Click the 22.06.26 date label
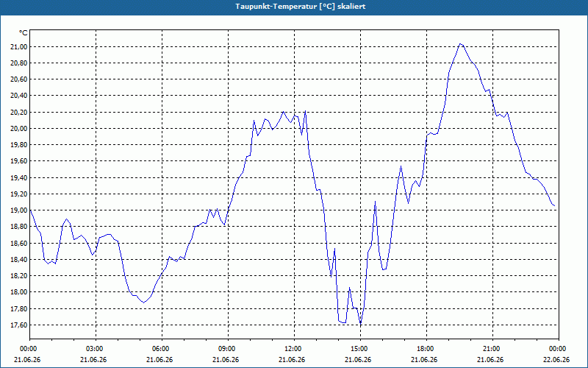 tap(556, 360)
